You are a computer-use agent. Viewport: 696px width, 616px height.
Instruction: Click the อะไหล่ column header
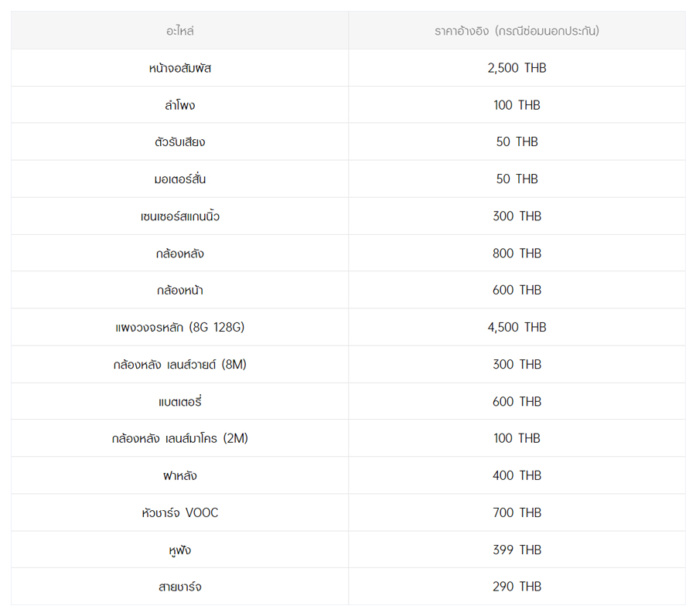[179, 31]
